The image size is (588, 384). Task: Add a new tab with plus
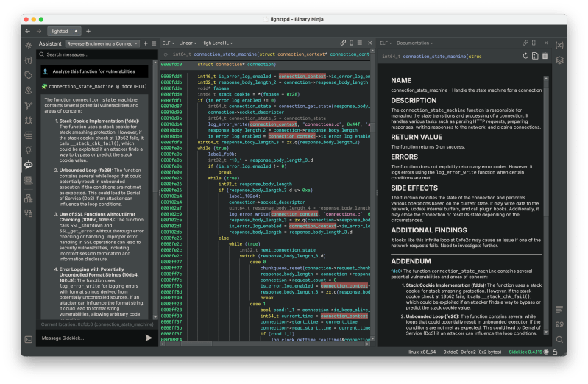tap(88, 32)
